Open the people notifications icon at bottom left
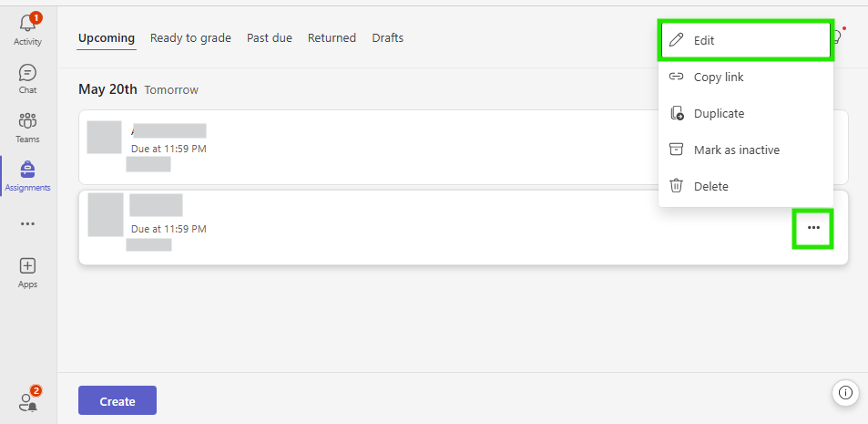868x424 pixels. coord(29,400)
